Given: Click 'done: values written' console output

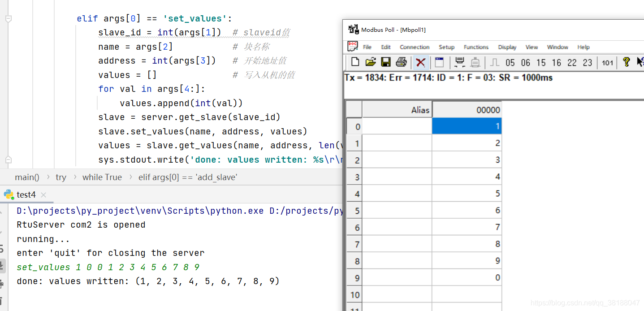Looking at the screenshot, I should point(148,281).
